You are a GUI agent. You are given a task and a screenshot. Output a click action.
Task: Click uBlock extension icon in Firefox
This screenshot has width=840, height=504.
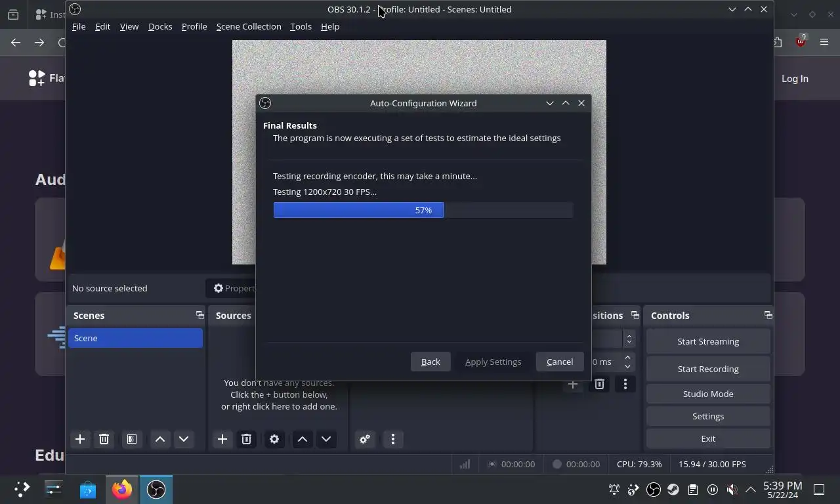tap(800, 42)
